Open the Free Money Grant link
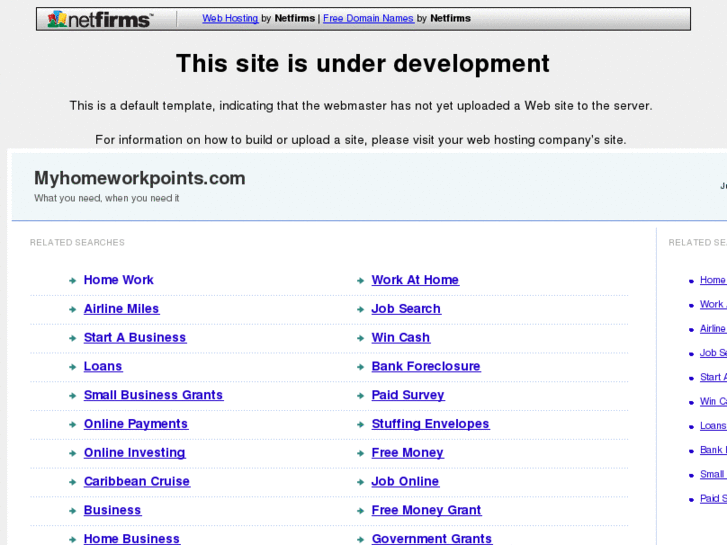Viewport: 727px width, 545px height. (427, 510)
